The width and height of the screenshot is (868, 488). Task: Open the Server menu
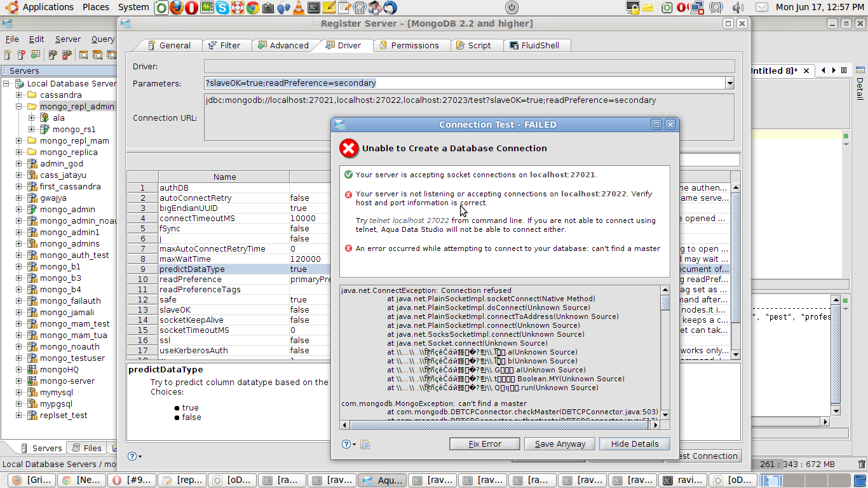(x=68, y=39)
